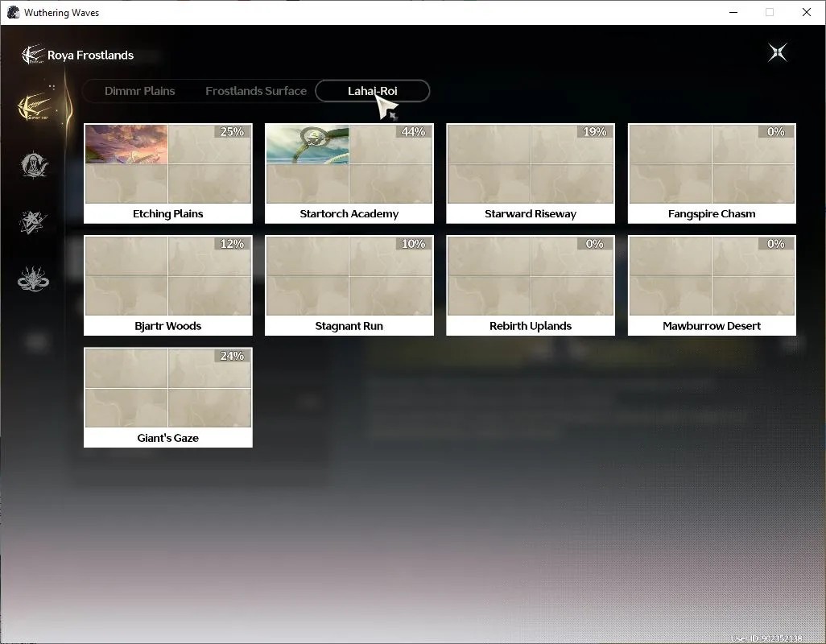Viewport: 826px width, 644px height.
Task: Open the star-shaped sidebar region icon
Action: click(33, 221)
